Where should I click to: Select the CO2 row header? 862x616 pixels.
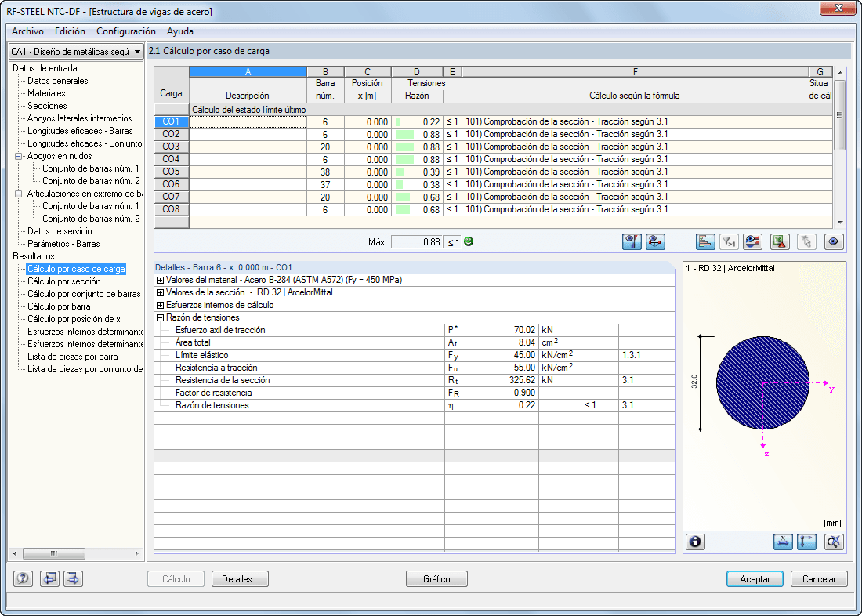coord(171,134)
